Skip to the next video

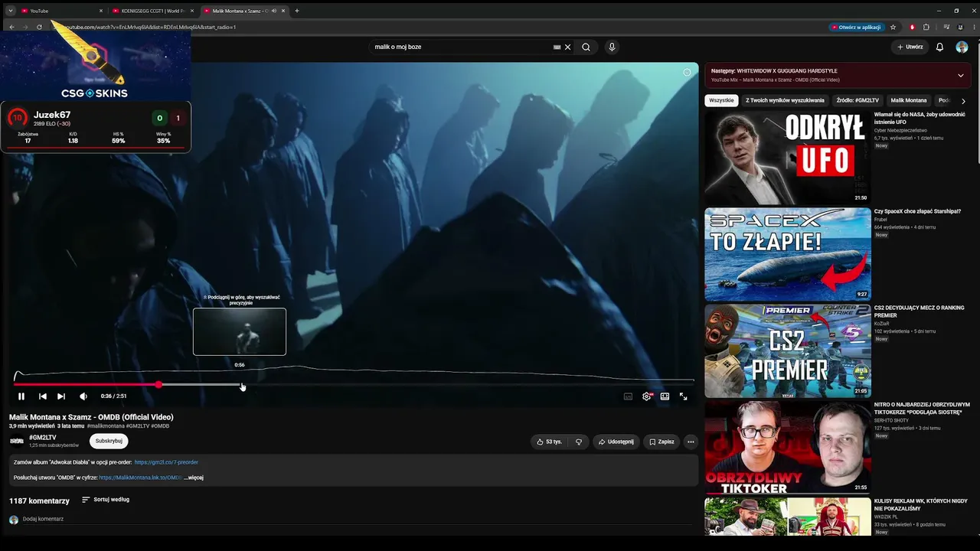click(61, 396)
